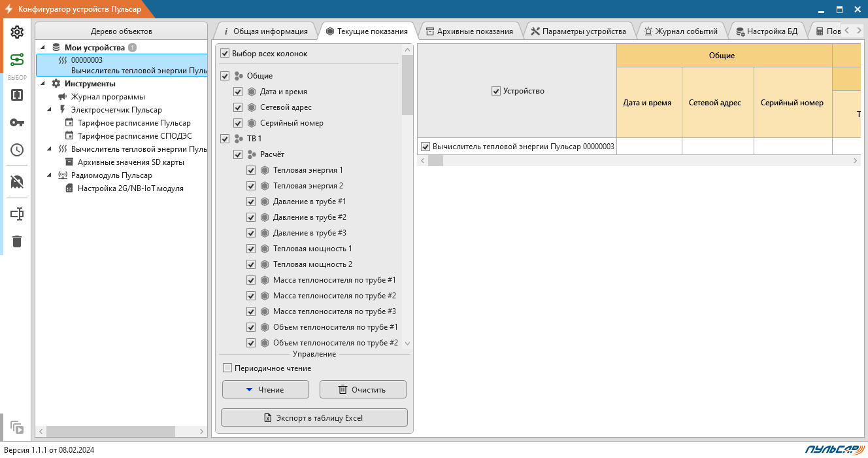The image size is (868, 458).
Task: Click the trash bin icon in sidebar
Action: coord(17,241)
